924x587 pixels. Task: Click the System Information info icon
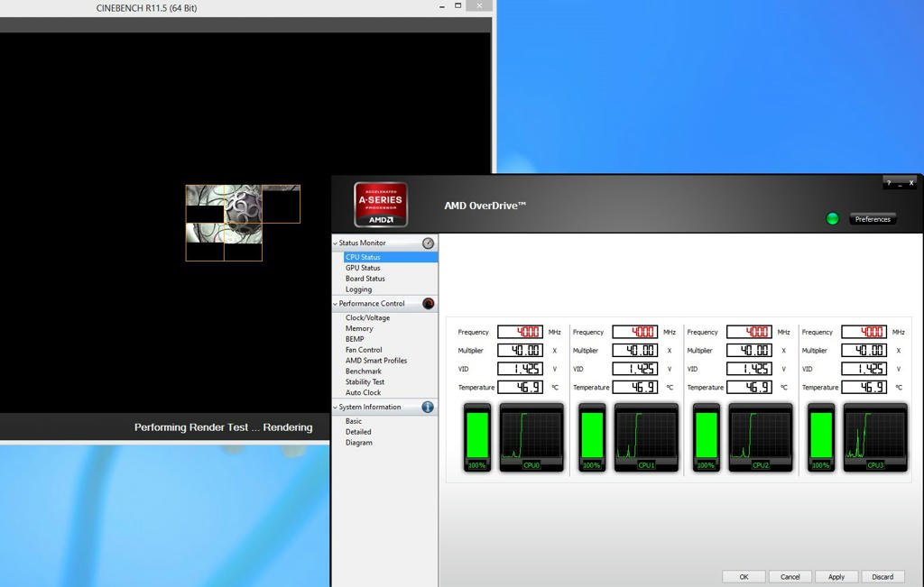[x=428, y=407]
